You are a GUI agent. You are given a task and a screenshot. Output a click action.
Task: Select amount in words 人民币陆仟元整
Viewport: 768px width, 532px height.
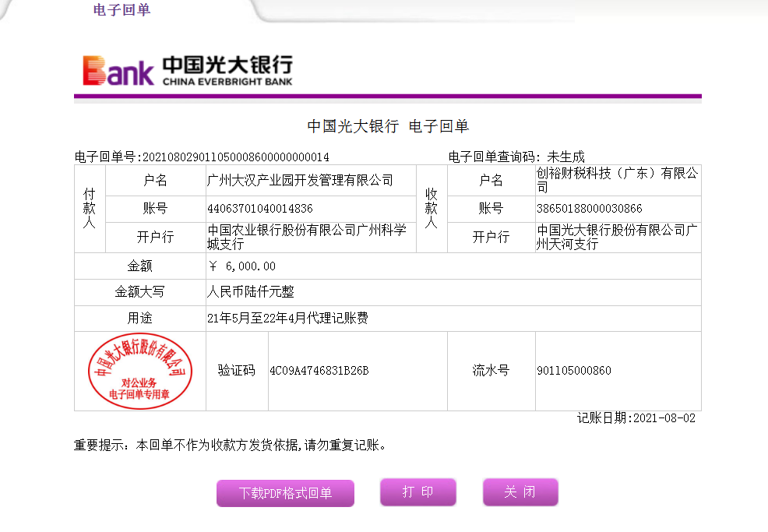250,292
